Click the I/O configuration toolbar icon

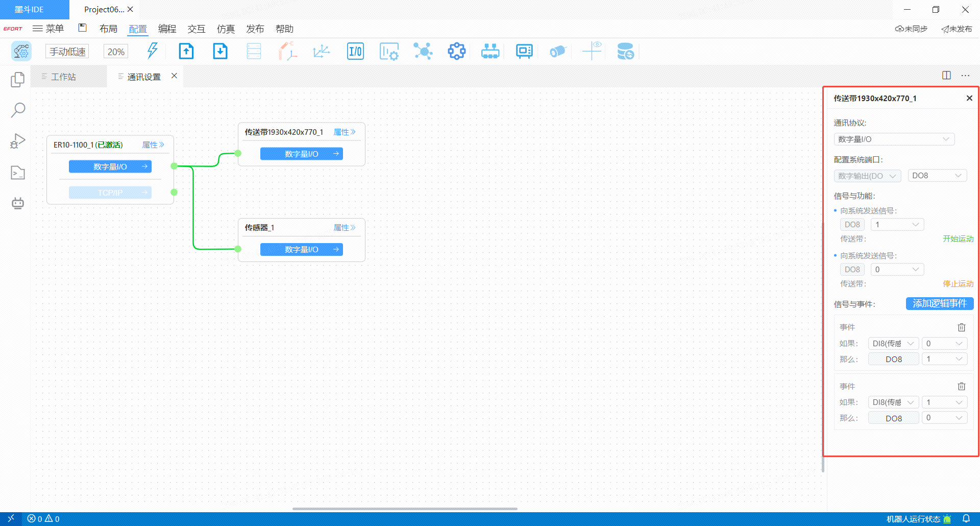point(355,52)
